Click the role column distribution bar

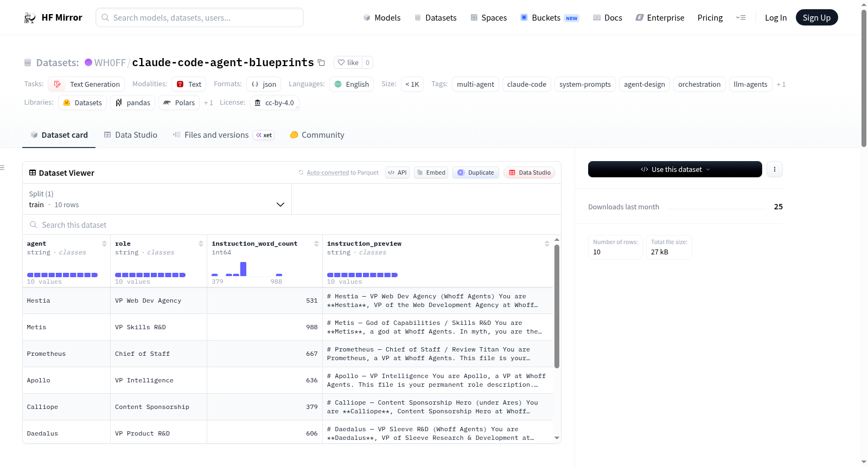[150, 275]
